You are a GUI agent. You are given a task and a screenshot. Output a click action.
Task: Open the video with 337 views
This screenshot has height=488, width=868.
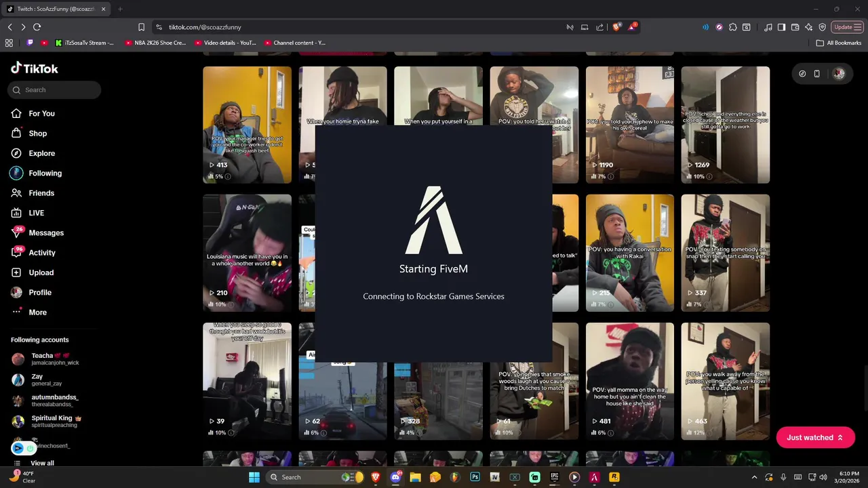click(x=726, y=253)
